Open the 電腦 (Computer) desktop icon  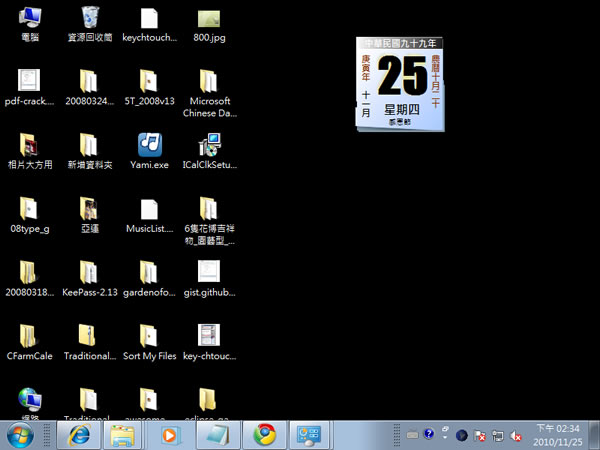(x=30, y=18)
